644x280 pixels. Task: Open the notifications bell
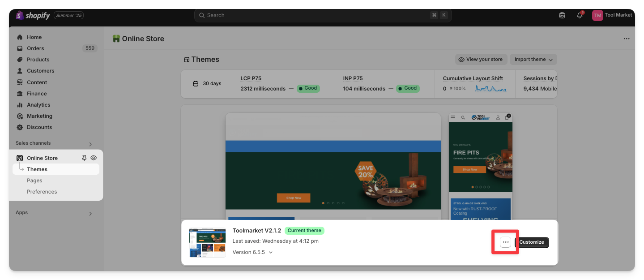580,15
